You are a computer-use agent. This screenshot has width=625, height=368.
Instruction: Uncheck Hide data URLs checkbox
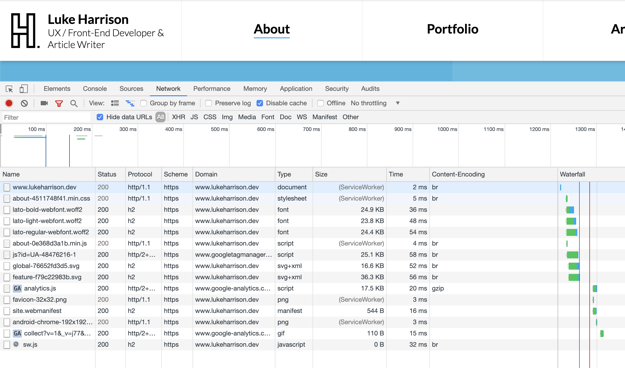tap(100, 117)
